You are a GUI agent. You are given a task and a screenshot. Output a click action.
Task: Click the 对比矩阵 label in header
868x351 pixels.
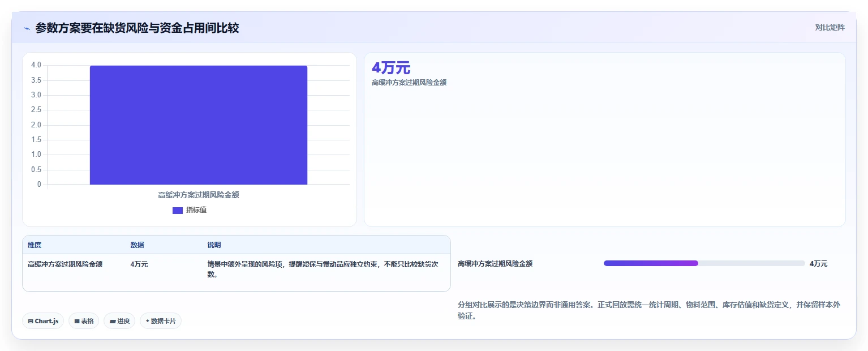coord(830,27)
